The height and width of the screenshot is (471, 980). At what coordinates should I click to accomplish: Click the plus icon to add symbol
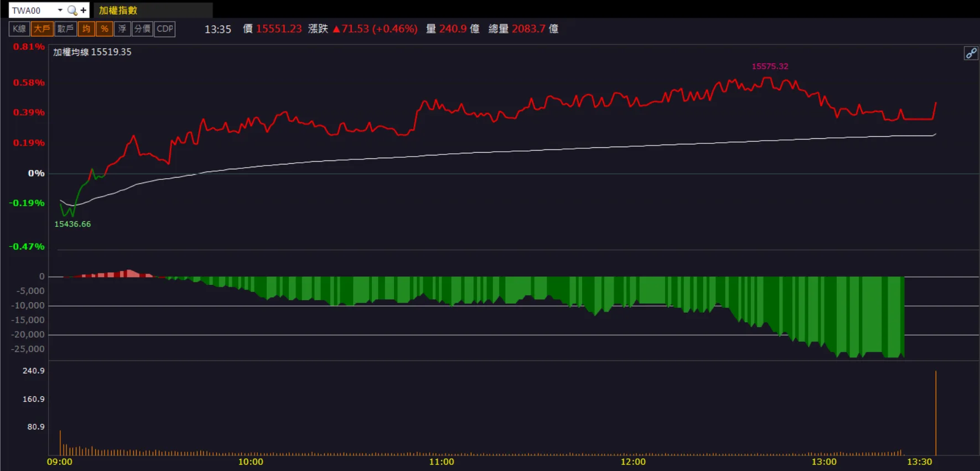[84, 11]
